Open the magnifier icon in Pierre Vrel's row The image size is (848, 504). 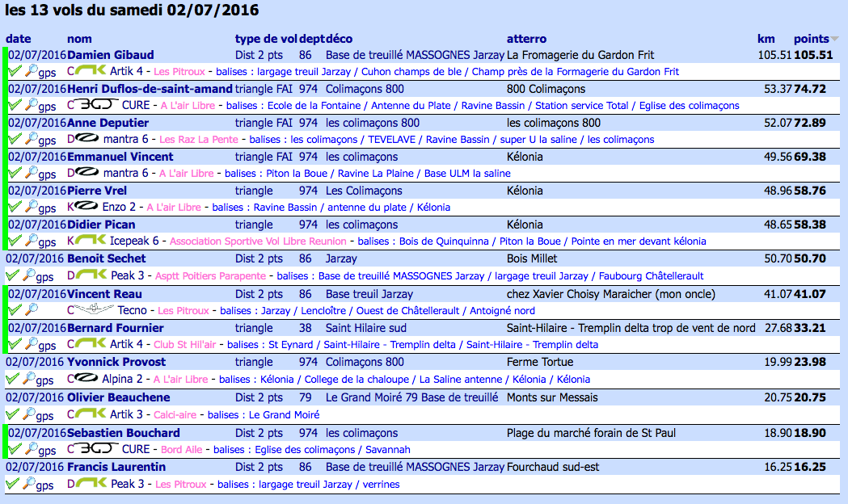[x=32, y=206]
